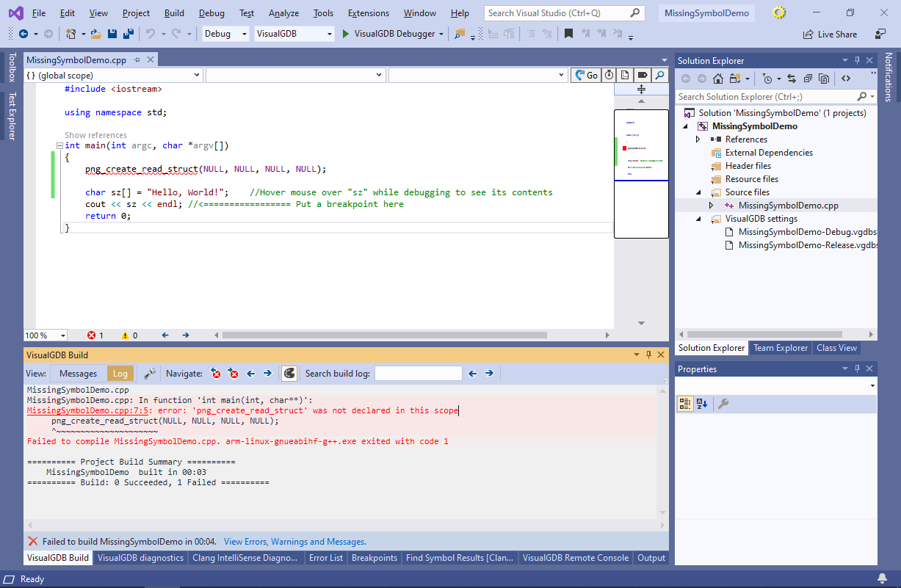Toggle Categorized view in Properties panel
Viewport: 901px width, 588px height.
coord(684,404)
